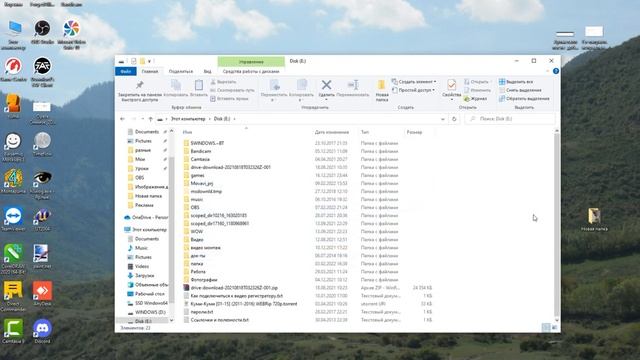Click Этот компьютер in the address breadcrumb

(188, 119)
